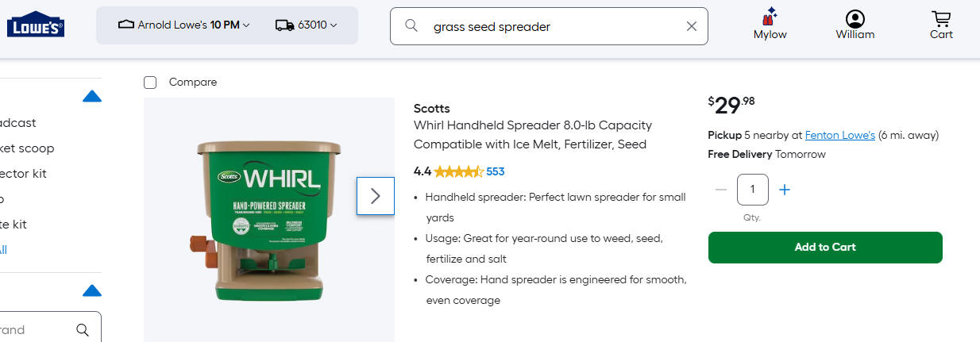Screen dimensions: 980x342
Task: Show next product image with arrow
Action: click(376, 195)
